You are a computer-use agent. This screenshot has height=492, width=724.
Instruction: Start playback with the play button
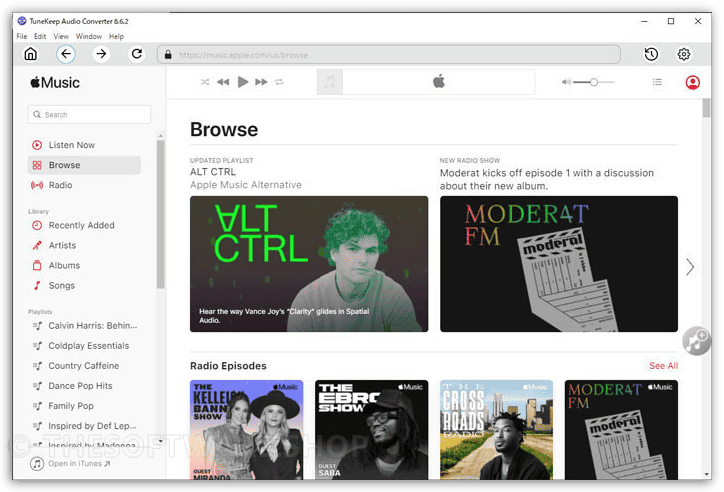point(243,82)
